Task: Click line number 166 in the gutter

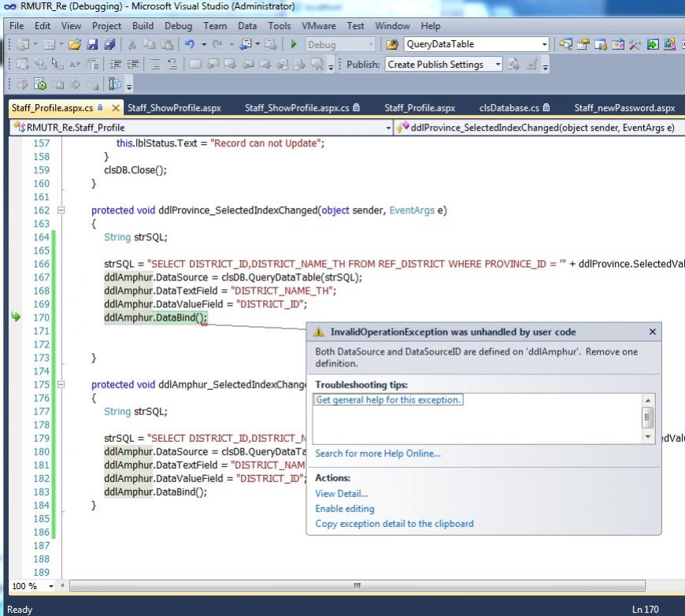Action: 42,264
